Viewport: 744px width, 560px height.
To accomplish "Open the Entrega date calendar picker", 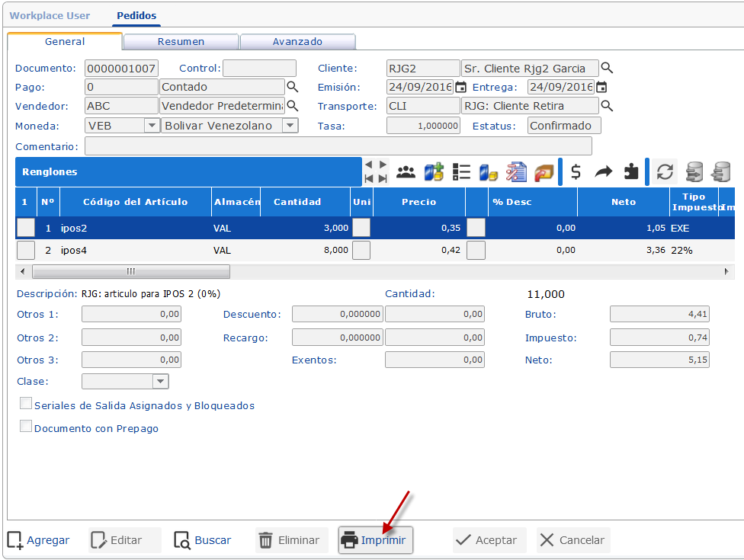I will 601,88.
